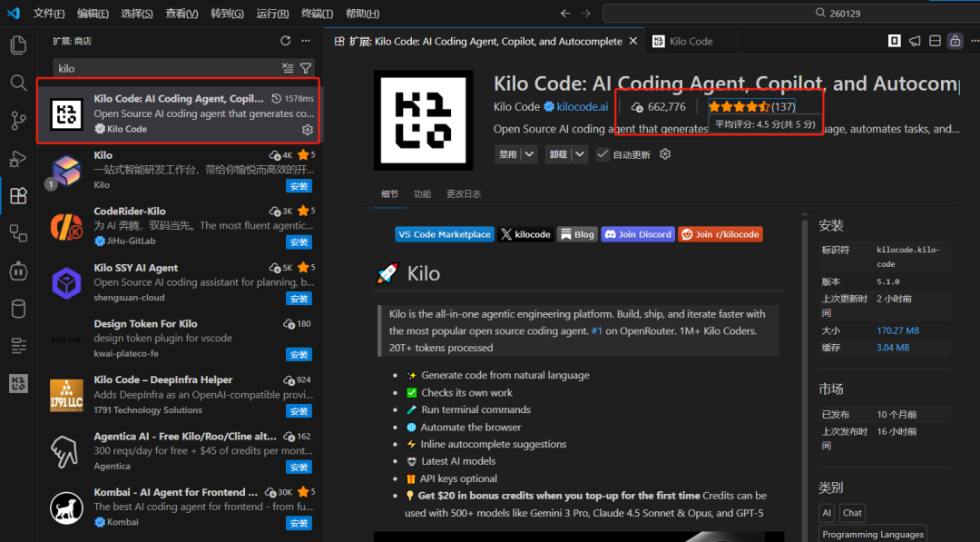Install the Agentica AI extension

[x=299, y=467]
